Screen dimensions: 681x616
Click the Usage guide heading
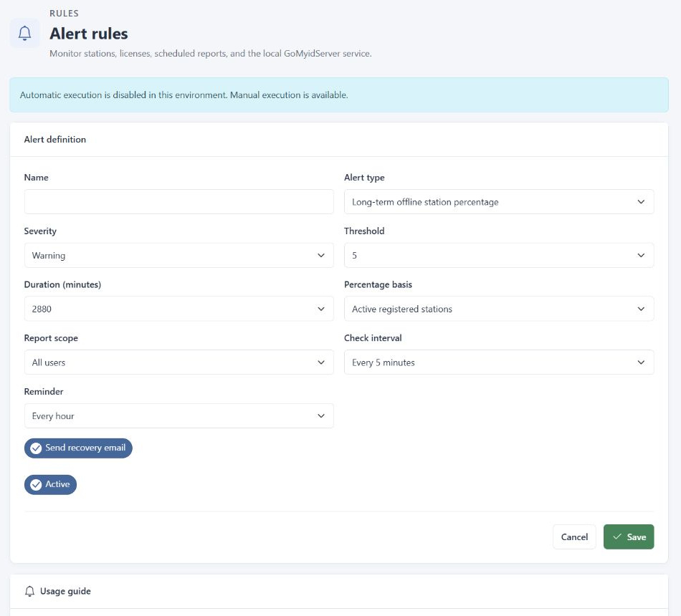[65, 591]
